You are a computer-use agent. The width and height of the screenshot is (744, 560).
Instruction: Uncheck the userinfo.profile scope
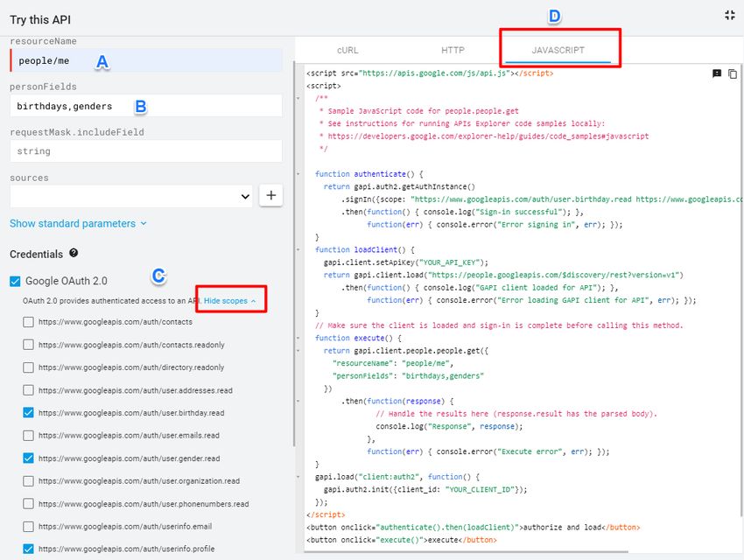point(29,549)
